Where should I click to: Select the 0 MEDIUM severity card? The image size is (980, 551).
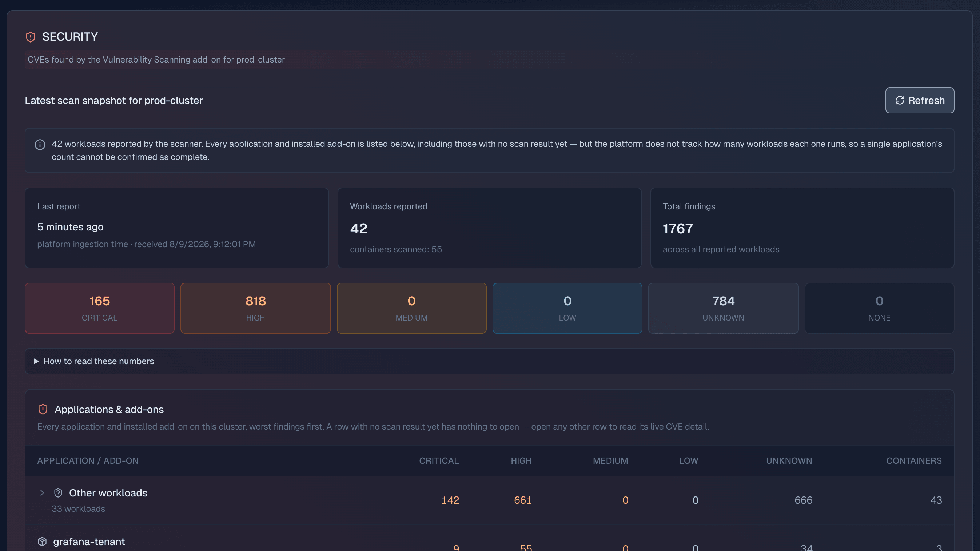coord(412,308)
